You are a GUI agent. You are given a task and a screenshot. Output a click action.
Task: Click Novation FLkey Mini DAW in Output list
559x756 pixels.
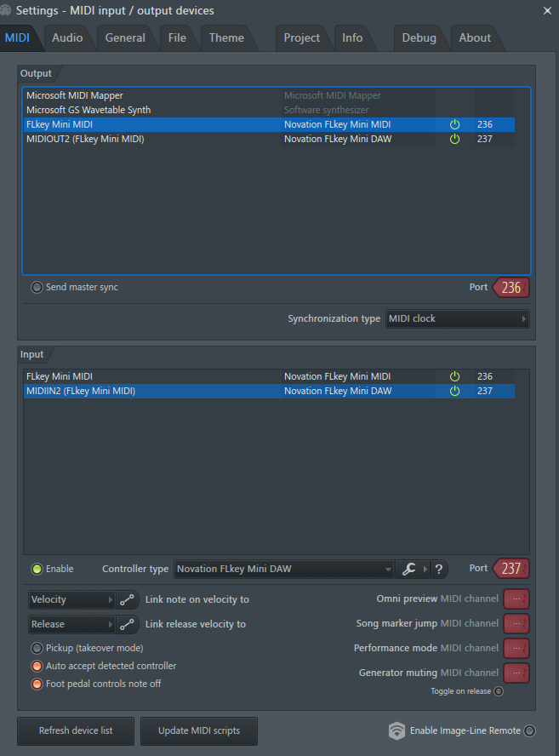pos(338,139)
